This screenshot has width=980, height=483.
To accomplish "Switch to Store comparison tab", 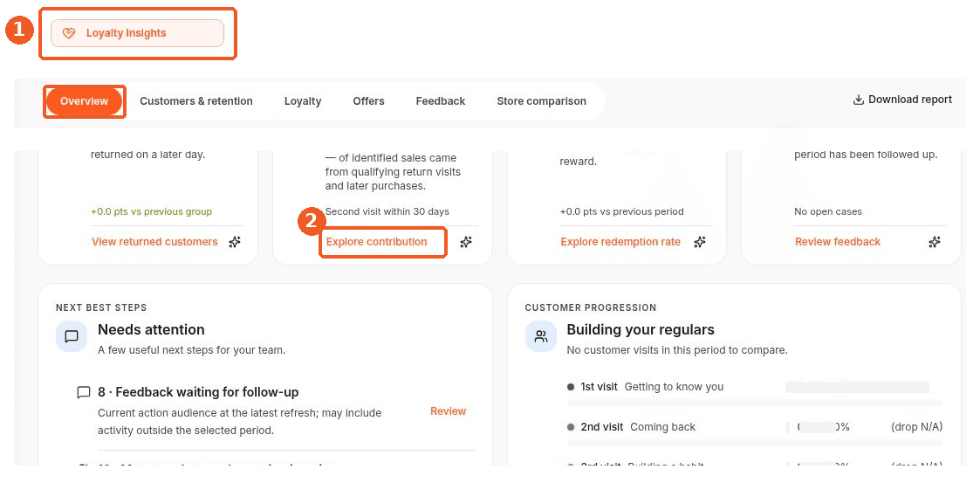I will pos(541,100).
